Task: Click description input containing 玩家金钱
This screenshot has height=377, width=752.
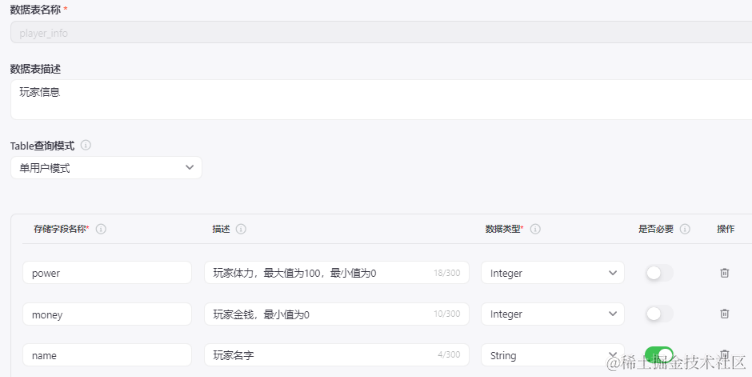Action: [x=337, y=314]
